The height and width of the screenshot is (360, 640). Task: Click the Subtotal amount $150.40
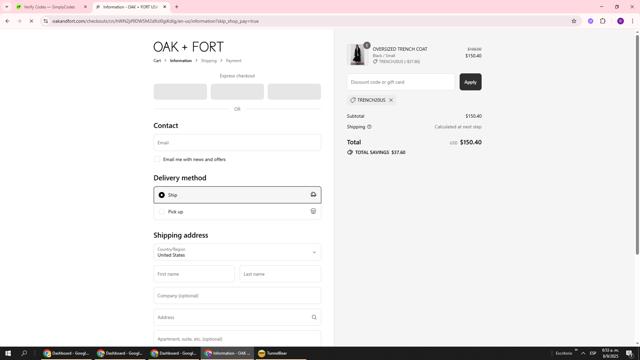coord(473,116)
